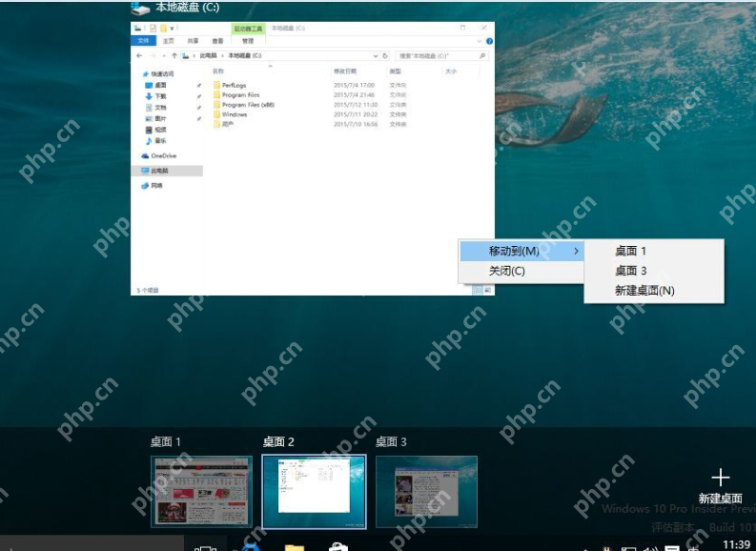Open 桌面 in the navigation pane
This screenshot has width=756, height=551.
point(155,86)
